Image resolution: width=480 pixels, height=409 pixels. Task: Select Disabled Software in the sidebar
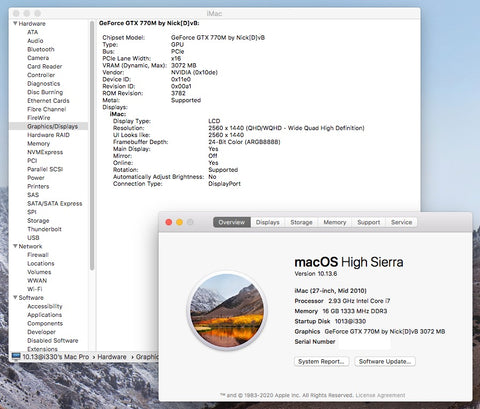(x=53, y=340)
